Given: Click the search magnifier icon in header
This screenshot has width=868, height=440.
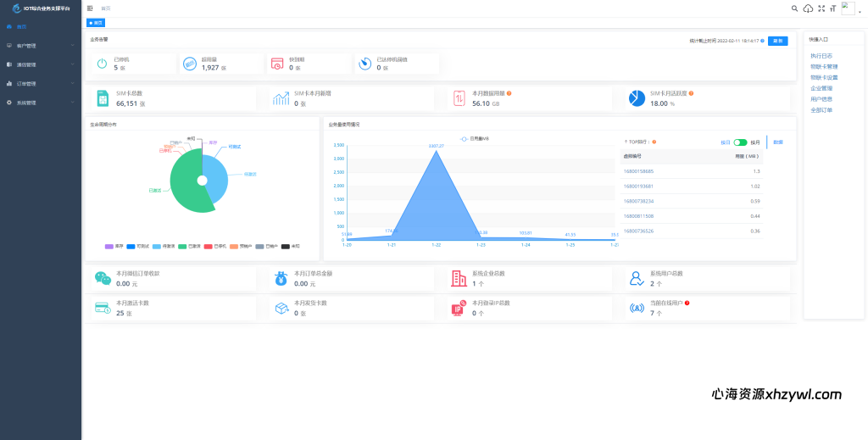Looking at the screenshot, I should [794, 8].
